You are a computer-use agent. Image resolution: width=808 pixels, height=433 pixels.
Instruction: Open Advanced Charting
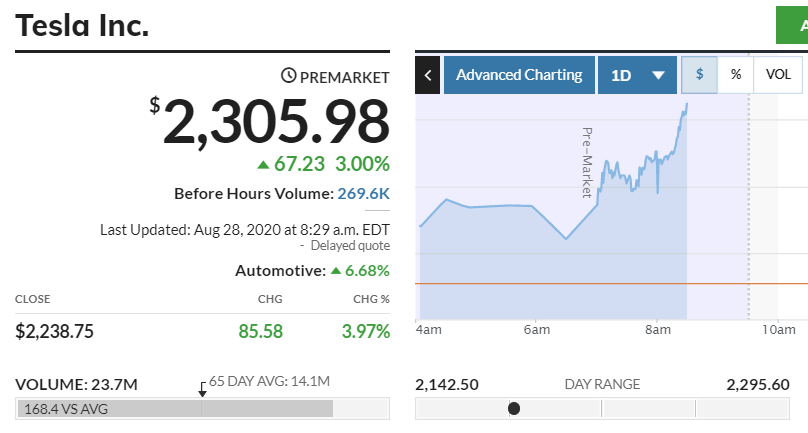519,75
